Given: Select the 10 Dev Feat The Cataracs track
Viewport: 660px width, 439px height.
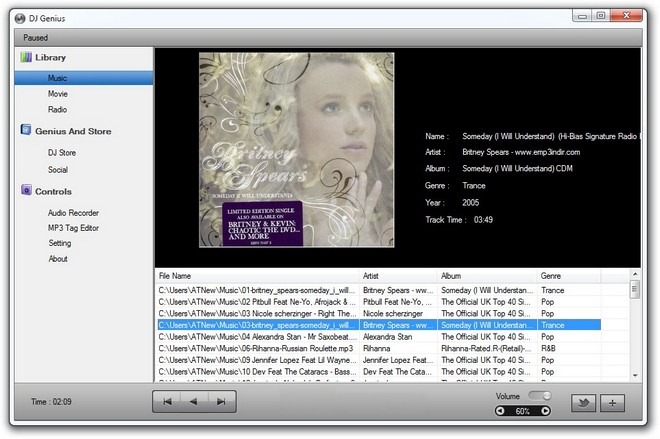Looking at the screenshot, I should point(379,372).
